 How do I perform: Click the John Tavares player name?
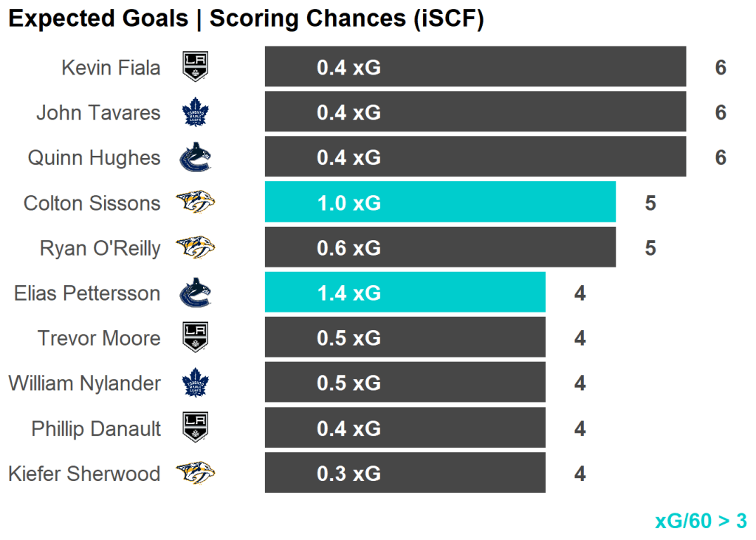(x=98, y=113)
